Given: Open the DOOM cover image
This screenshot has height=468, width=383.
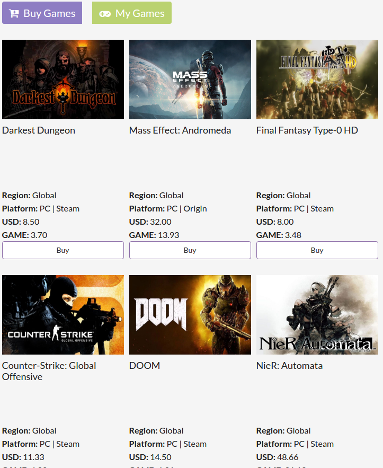Looking at the screenshot, I should point(190,315).
